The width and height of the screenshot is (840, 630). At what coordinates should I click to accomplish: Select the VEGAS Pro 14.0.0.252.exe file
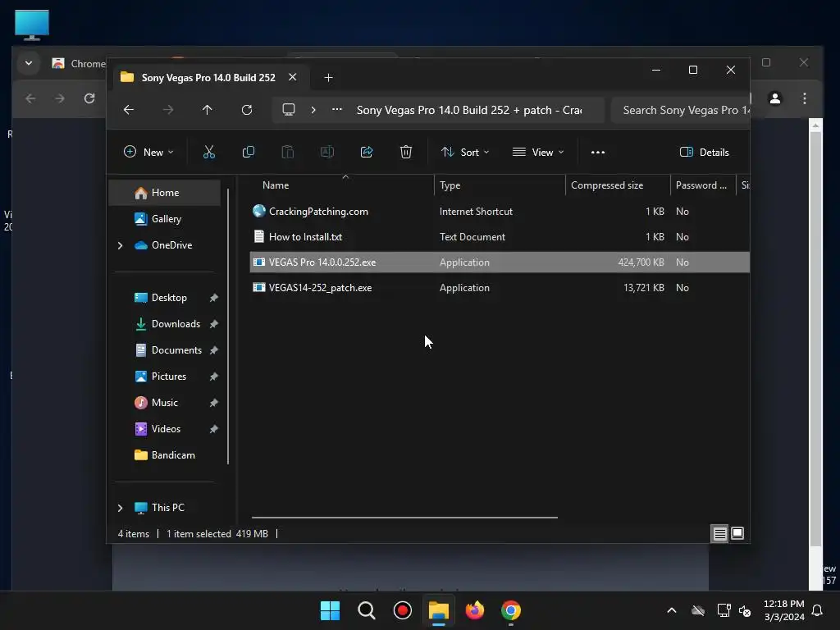500,262
